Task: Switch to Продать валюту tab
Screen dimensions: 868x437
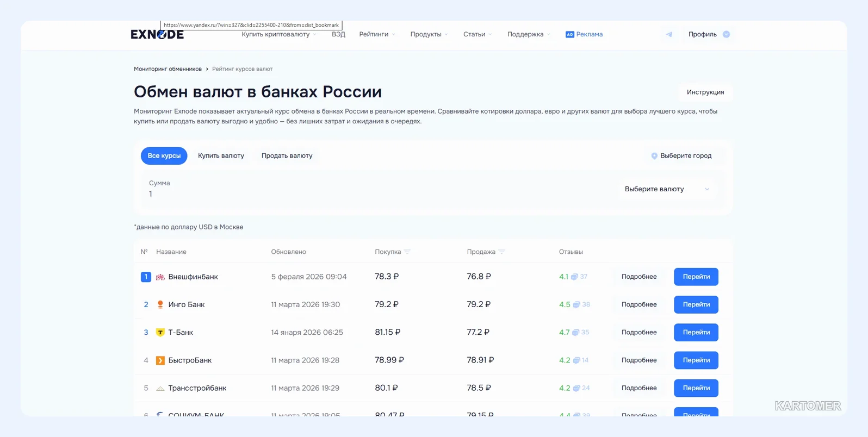Action: [287, 155]
